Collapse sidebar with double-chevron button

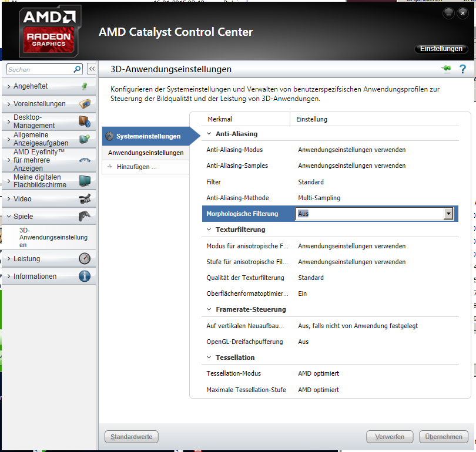click(x=92, y=69)
